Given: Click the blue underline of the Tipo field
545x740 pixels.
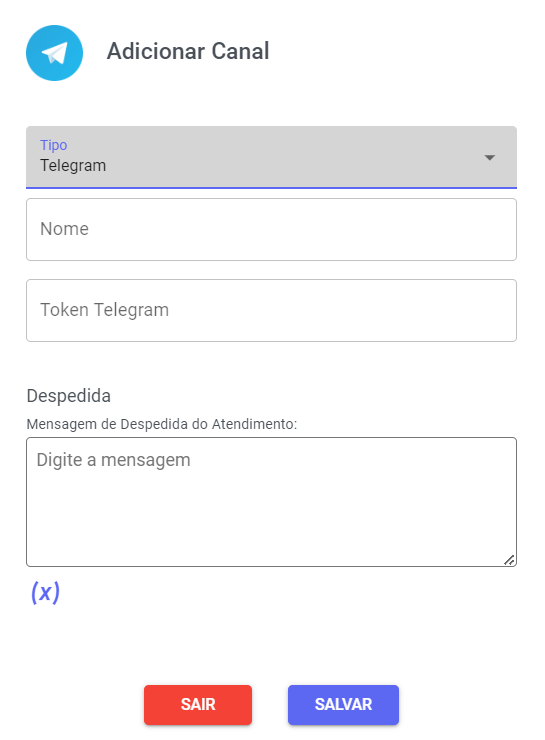Looking at the screenshot, I should pyautogui.click(x=271, y=188).
